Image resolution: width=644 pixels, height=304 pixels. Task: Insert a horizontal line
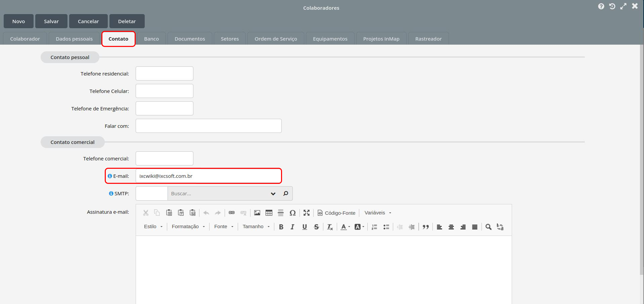coord(281,213)
